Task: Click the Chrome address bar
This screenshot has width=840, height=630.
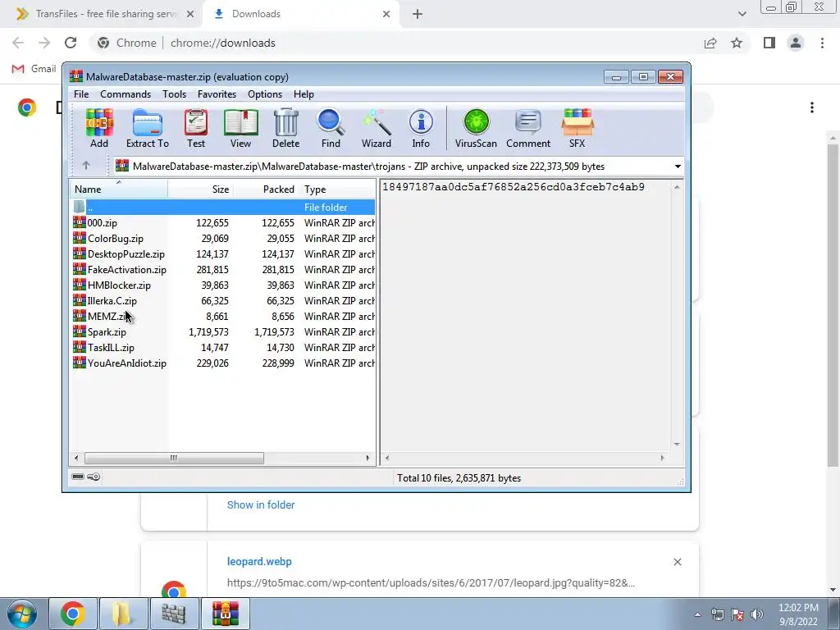Action: coord(396,43)
